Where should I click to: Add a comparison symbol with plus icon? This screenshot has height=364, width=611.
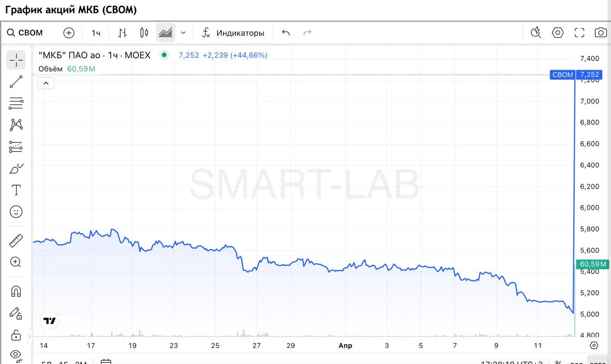pos(69,33)
